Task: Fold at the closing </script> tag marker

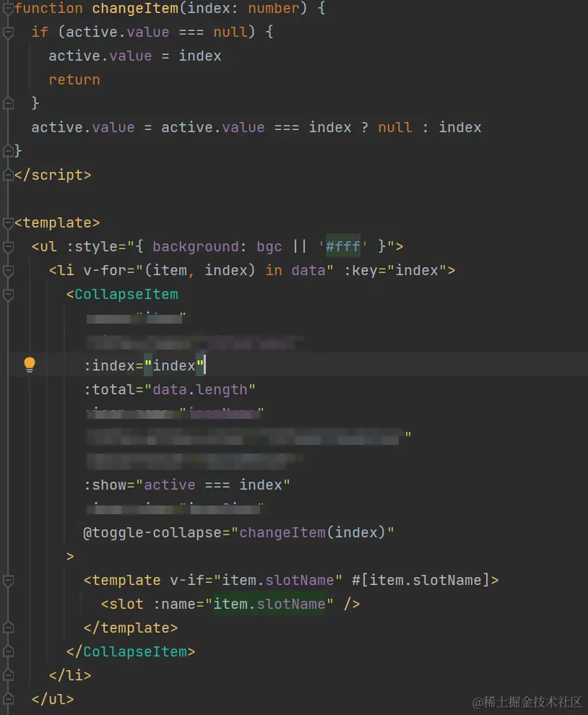Action: point(8,175)
